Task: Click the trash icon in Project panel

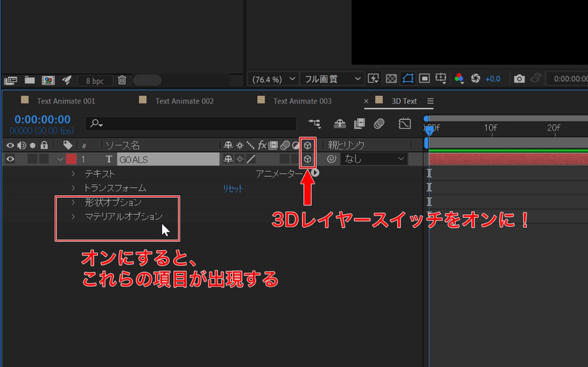Action: pyautogui.click(x=122, y=80)
